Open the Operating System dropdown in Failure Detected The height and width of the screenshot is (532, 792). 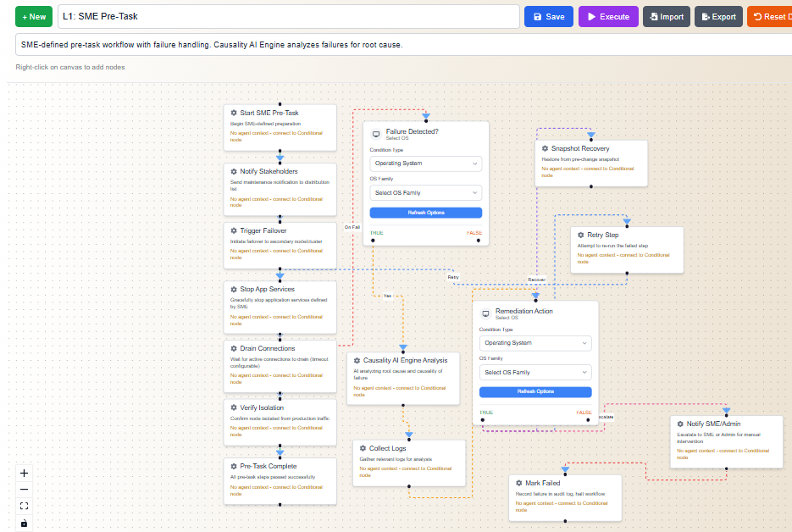click(x=425, y=163)
